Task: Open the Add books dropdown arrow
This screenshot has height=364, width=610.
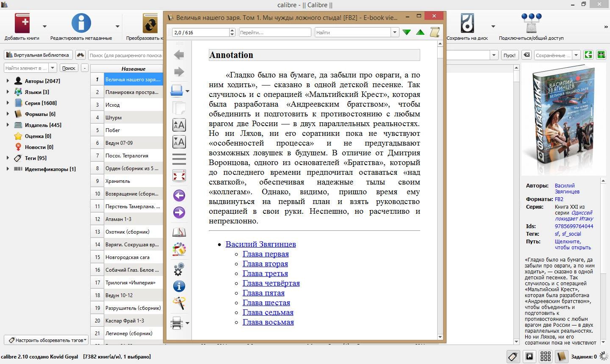Action: 45,26
